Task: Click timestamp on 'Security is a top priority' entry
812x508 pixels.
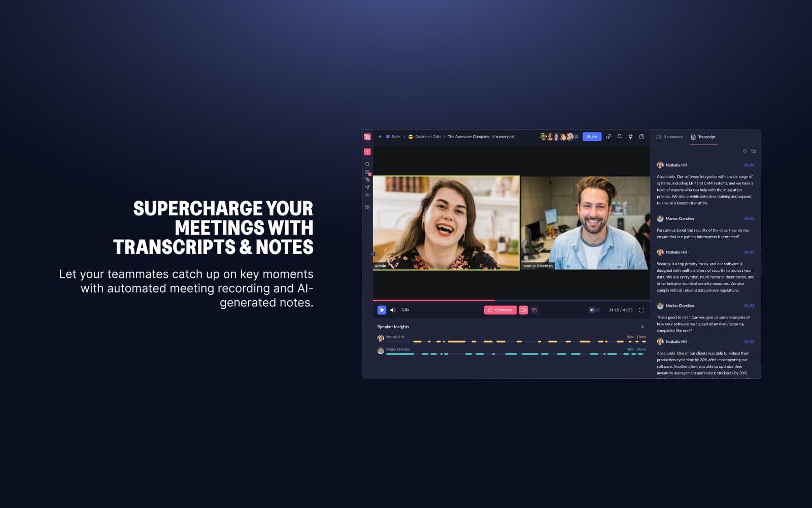Action: (749, 252)
